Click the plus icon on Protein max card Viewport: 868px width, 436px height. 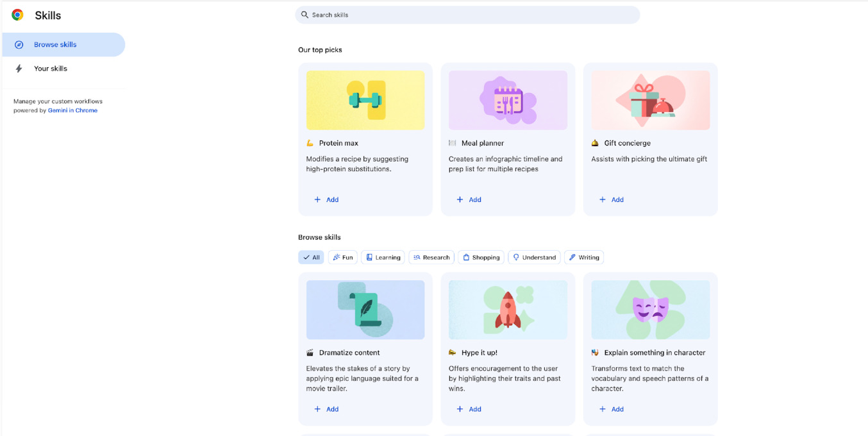[x=317, y=200]
